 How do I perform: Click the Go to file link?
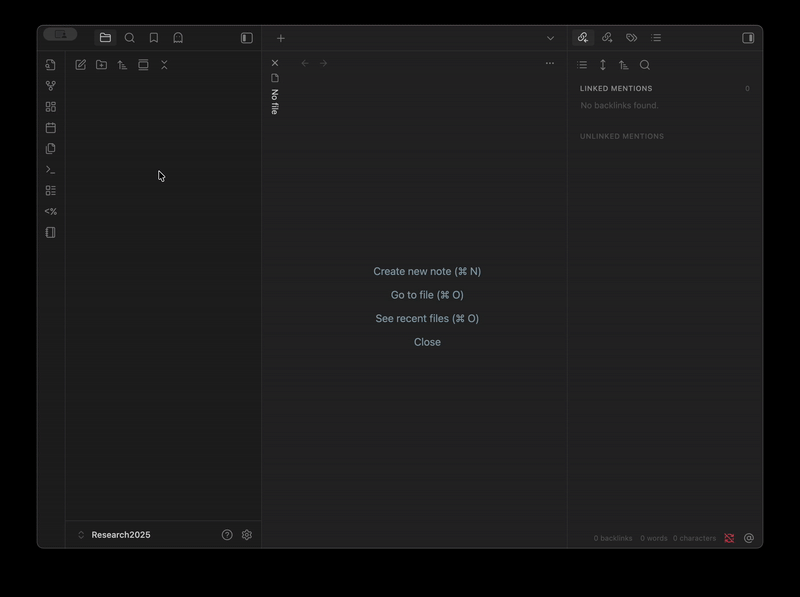tap(427, 295)
